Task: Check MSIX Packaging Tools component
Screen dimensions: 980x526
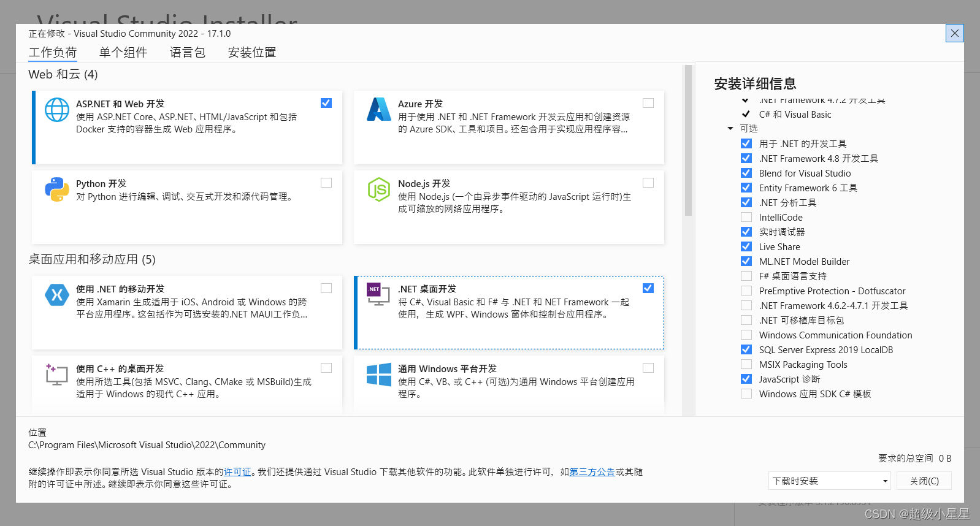Action: [x=746, y=364]
